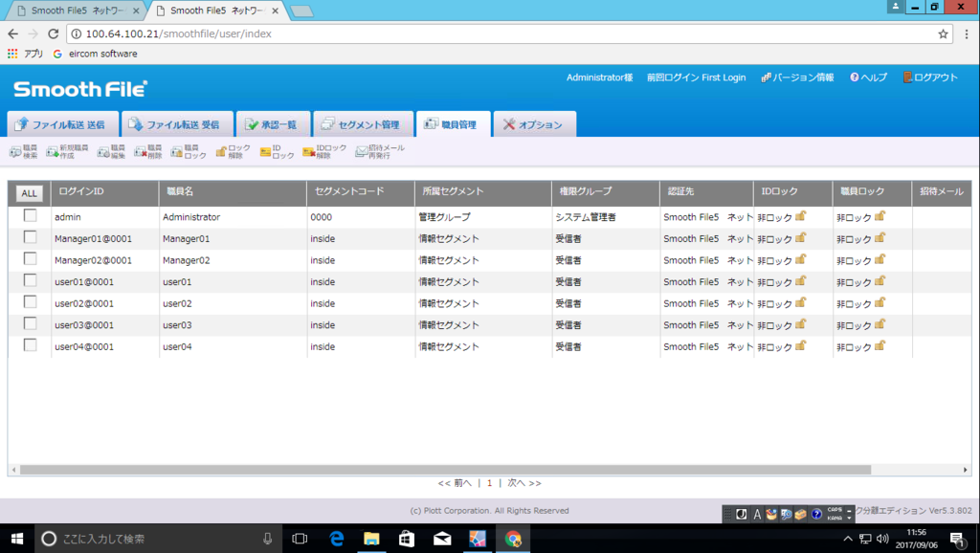Go to next page via 次へ >>
The height and width of the screenshot is (553, 980).
pyautogui.click(x=524, y=483)
